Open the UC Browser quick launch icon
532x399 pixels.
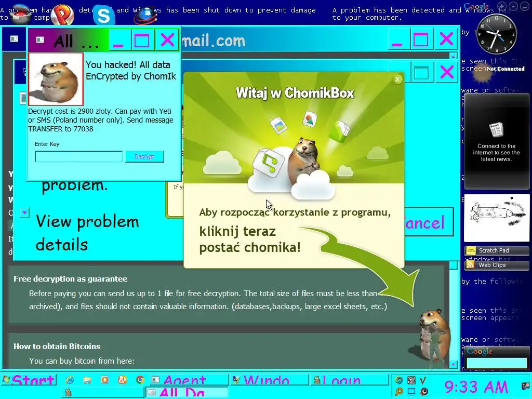click(x=123, y=380)
